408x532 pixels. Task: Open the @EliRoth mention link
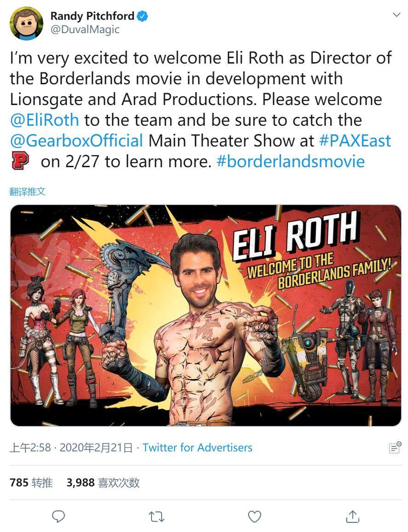(44, 120)
